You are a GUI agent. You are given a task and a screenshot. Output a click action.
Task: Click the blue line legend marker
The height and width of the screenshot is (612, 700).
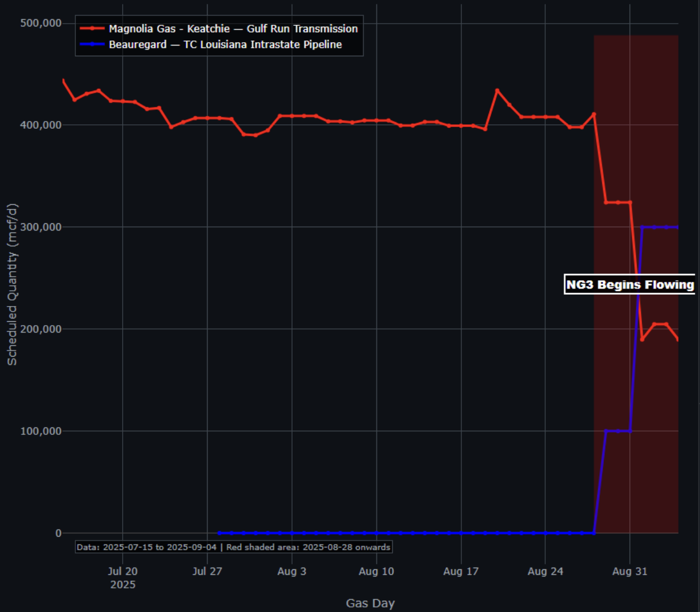coord(92,44)
